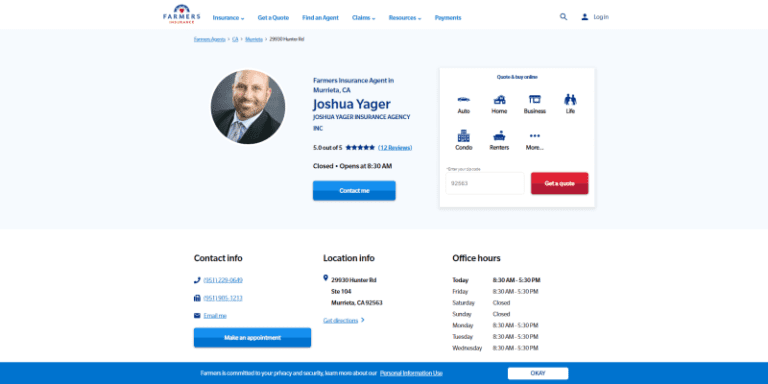This screenshot has height=384, width=768.
Task: Click the chevron arrow after Get directions
Action: [x=362, y=320]
